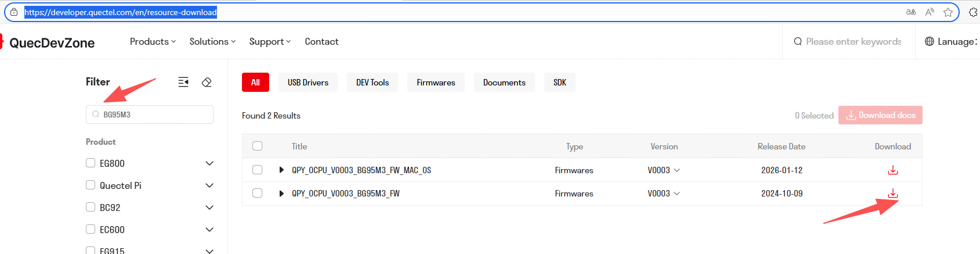Go to the Contact page
The width and height of the screenshot is (980, 254).
pos(321,41)
